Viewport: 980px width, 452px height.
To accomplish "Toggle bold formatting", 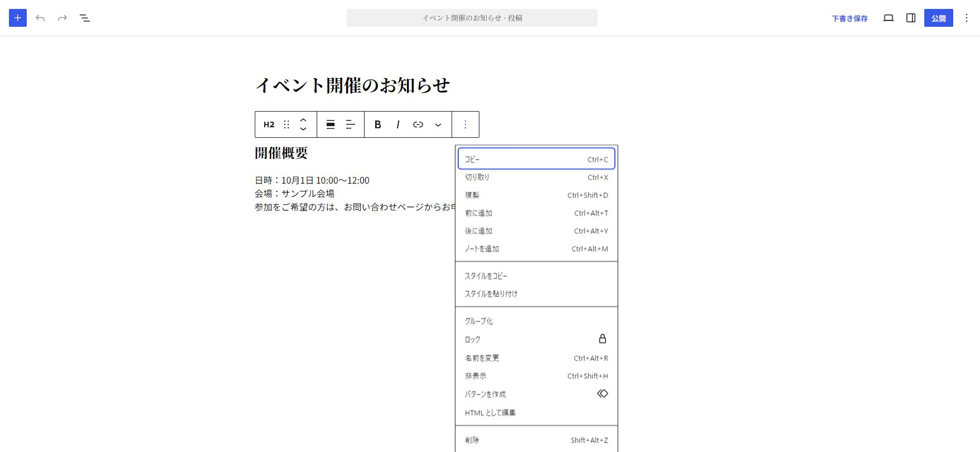I will (x=378, y=124).
